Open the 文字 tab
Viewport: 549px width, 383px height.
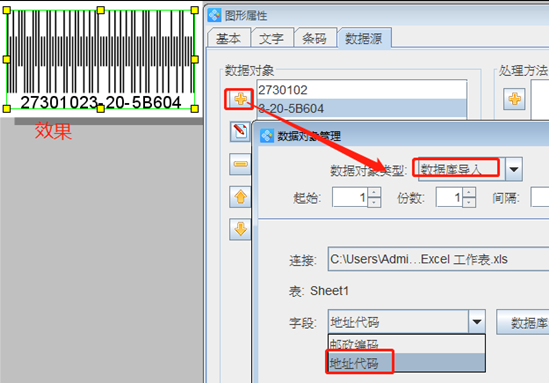click(272, 38)
